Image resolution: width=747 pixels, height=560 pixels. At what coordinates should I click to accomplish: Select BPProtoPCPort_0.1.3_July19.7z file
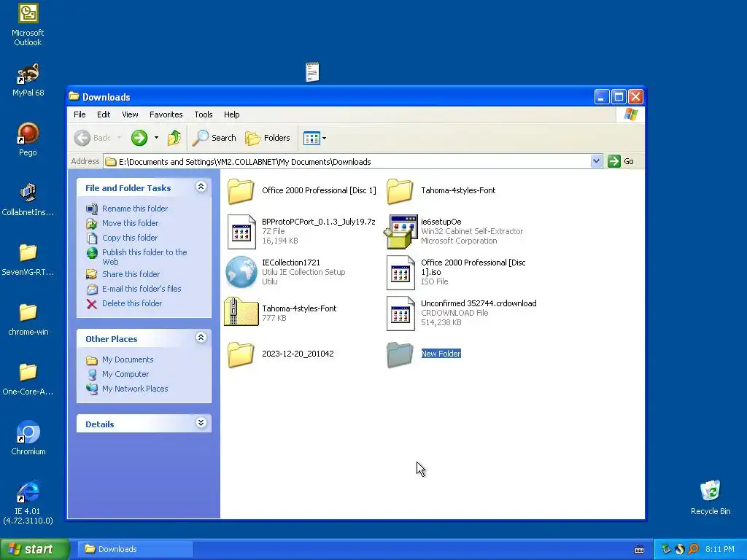pos(301,231)
